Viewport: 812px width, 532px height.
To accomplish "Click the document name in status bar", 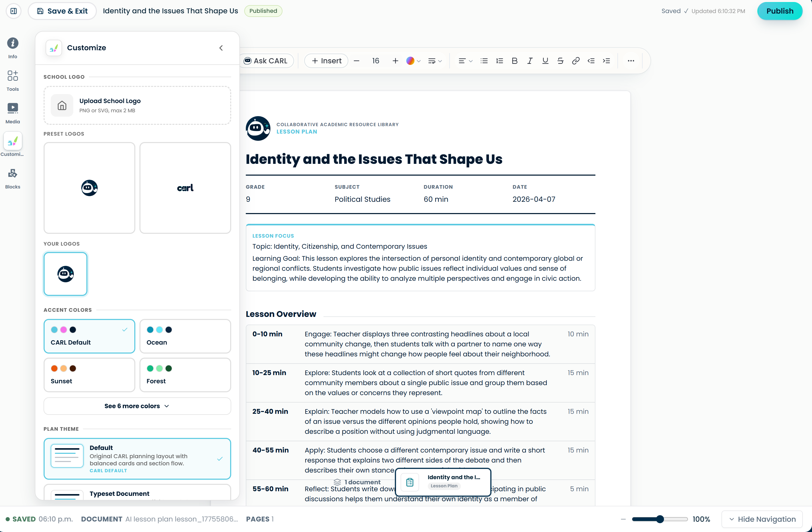I will pyautogui.click(x=181, y=519).
